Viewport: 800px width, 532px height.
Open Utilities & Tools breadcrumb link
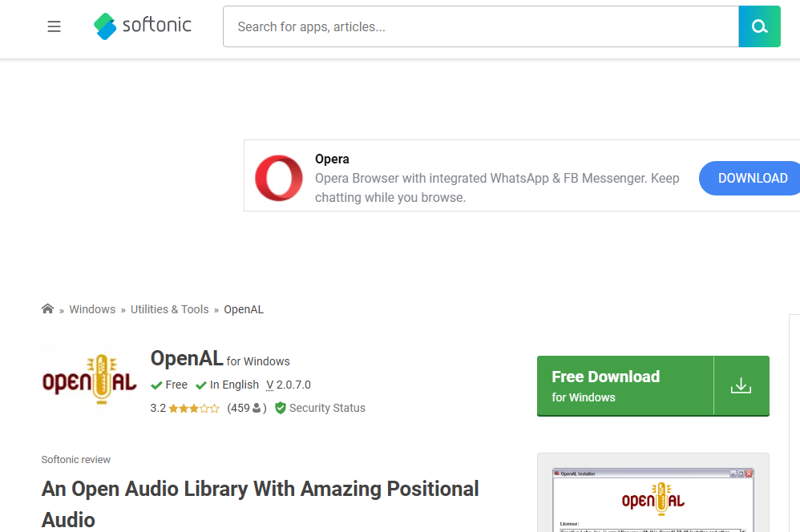pos(169,309)
